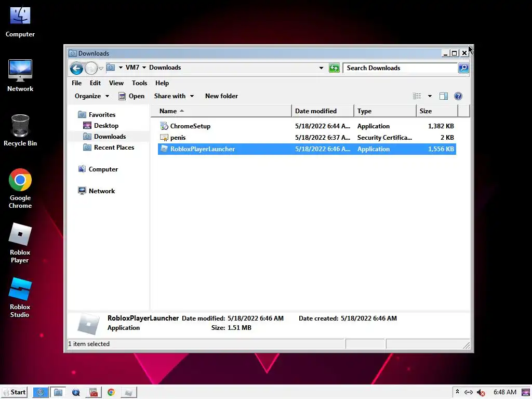Sort by the Date modified column
Screen dimensions: 532x399
322,111
